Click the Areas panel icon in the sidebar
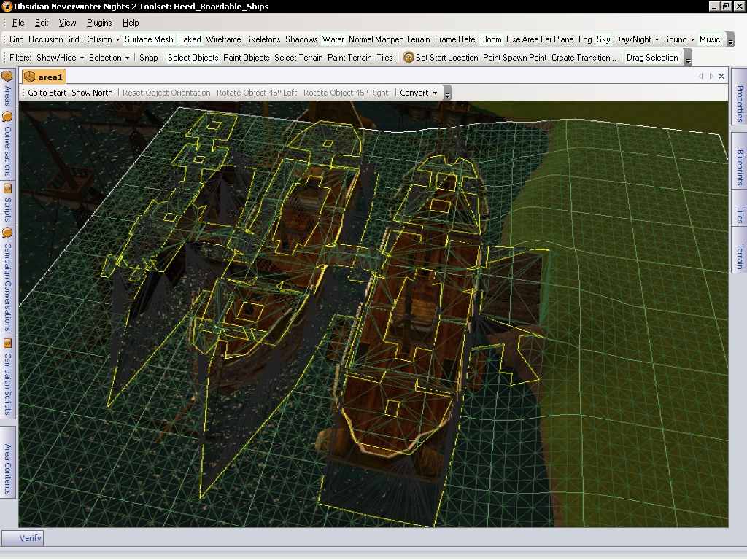The image size is (747, 560). tap(7, 76)
